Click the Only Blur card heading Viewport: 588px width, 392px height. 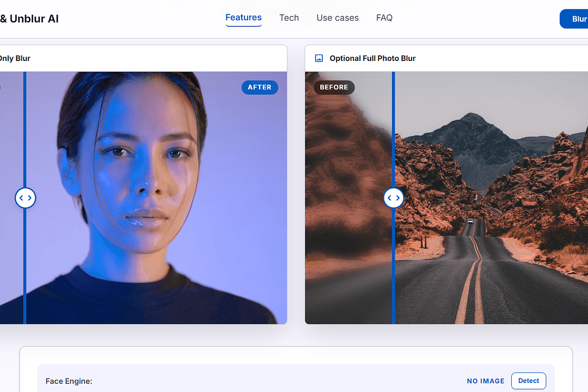point(15,58)
